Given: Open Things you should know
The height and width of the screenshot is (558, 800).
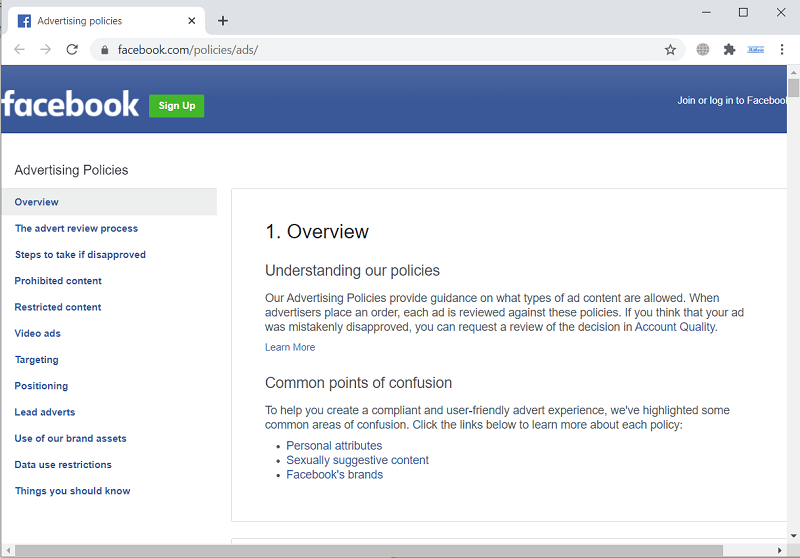Looking at the screenshot, I should tap(73, 491).
